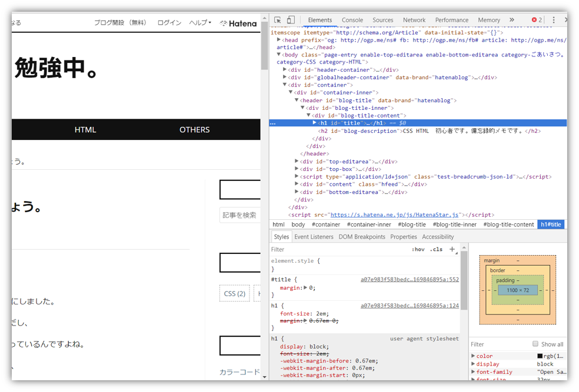
Task: Expand the div id content node
Action: click(x=297, y=184)
